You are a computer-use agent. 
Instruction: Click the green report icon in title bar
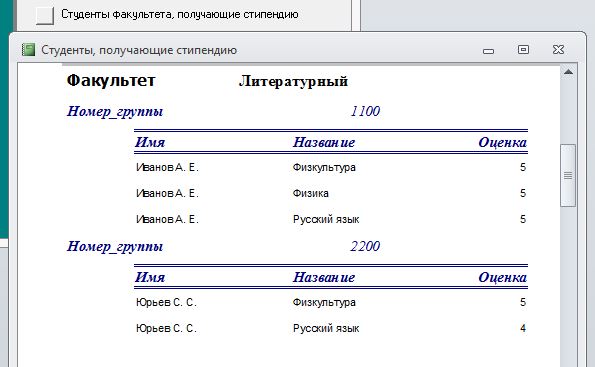[x=28, y=50]
